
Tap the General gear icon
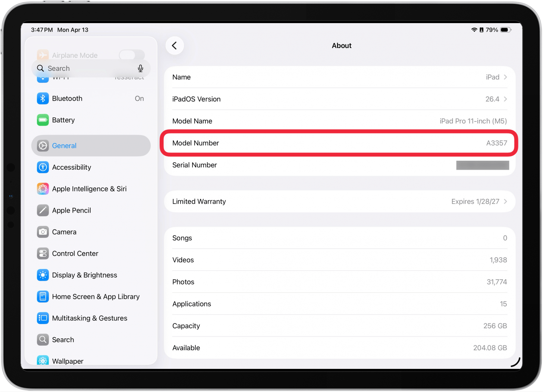click(x=43, y=145)
